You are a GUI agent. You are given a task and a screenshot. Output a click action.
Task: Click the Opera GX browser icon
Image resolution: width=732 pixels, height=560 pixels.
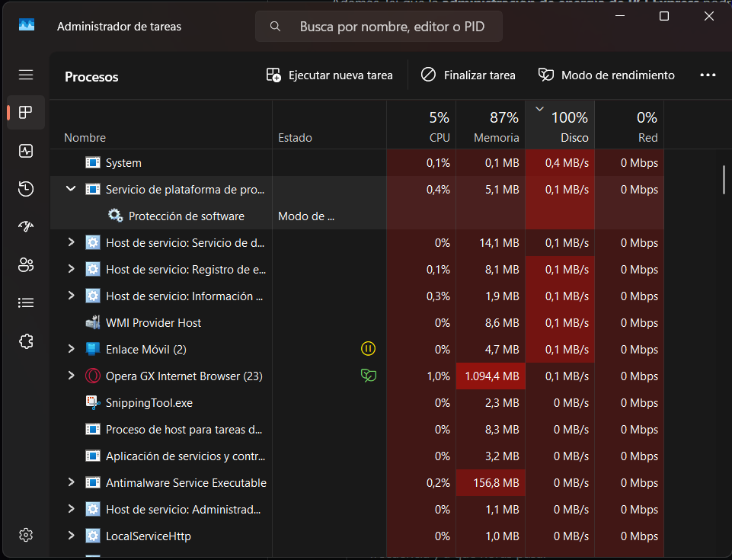click(93, 376)
